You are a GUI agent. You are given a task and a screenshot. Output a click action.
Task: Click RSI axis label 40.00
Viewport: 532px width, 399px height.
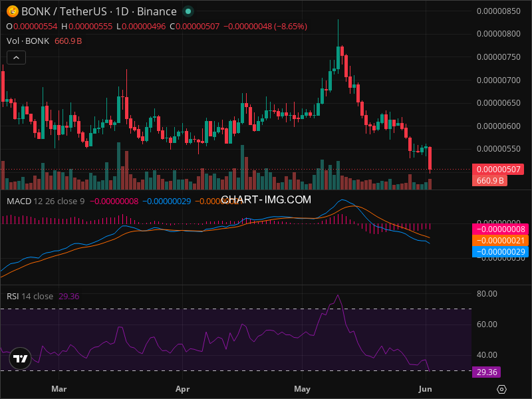point(487,355)
